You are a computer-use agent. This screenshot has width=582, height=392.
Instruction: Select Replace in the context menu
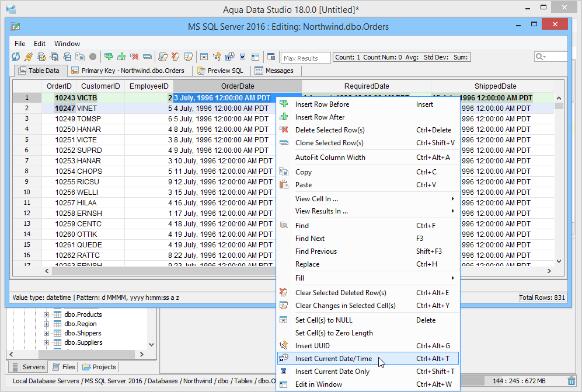point(368,264)
